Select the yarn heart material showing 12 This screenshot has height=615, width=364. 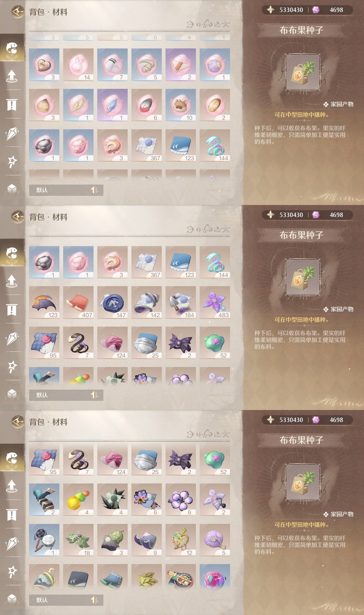click(x=181, y=540)
